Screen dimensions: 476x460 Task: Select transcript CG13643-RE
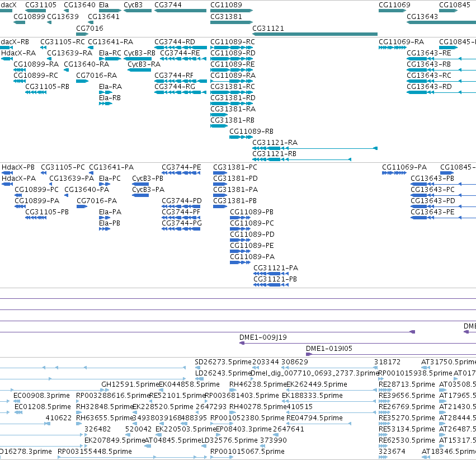[441, 59]
